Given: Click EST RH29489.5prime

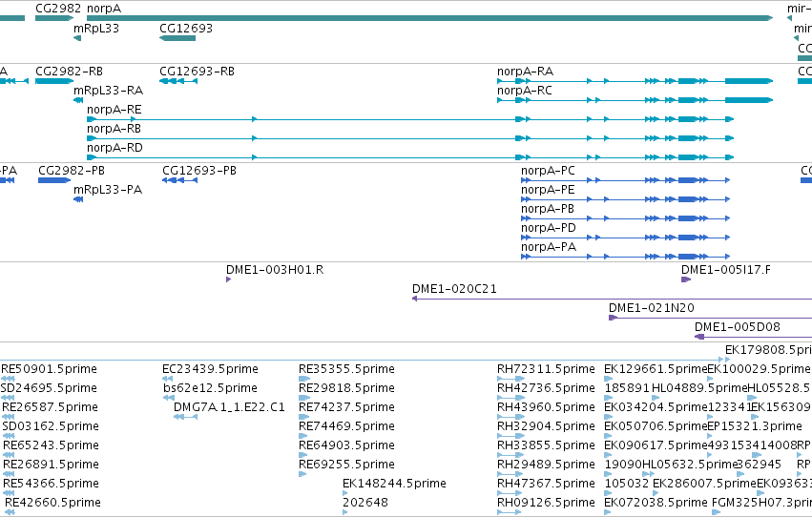Looking at the screenshot, I should 547,465.
